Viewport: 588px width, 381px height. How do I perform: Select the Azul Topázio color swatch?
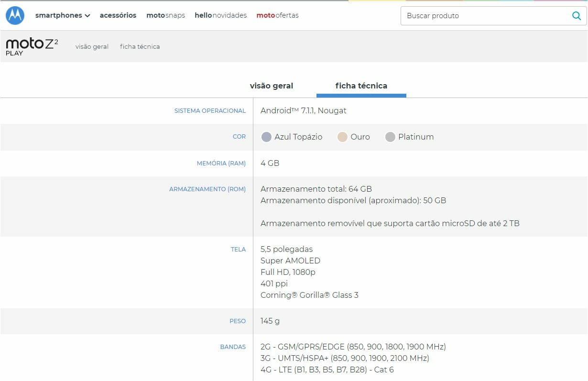(x=267, y=137)
